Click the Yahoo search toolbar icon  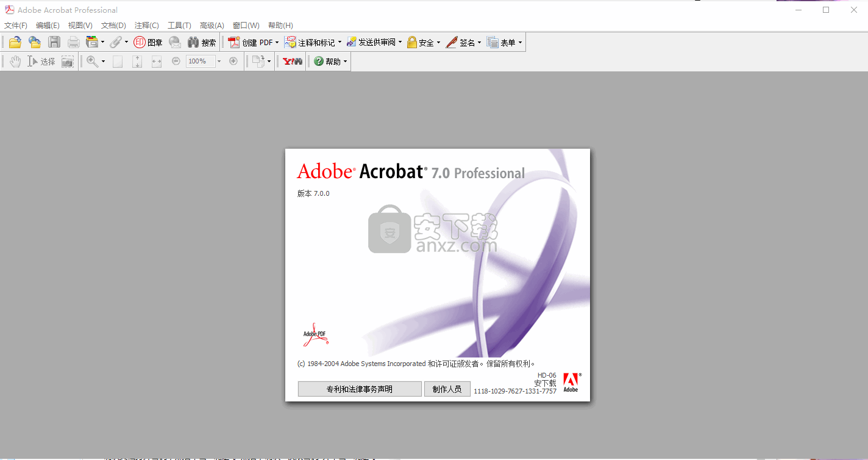pos(293,61)
